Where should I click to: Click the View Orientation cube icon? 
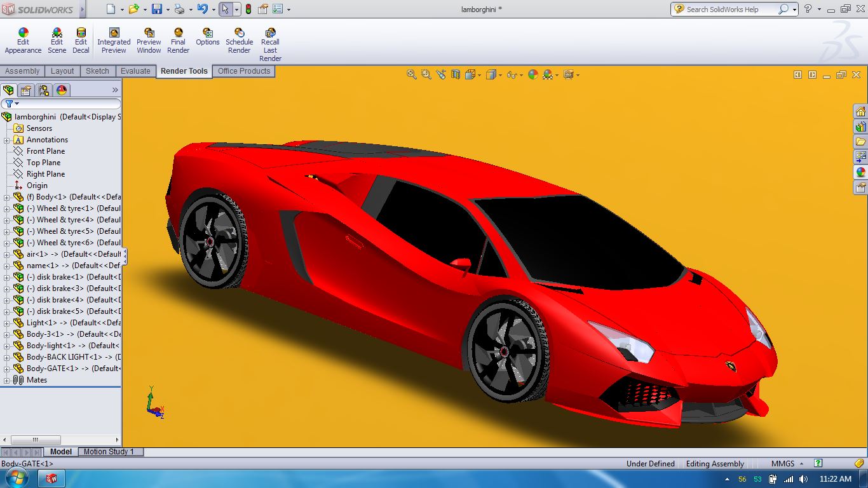tap(470, 74)
